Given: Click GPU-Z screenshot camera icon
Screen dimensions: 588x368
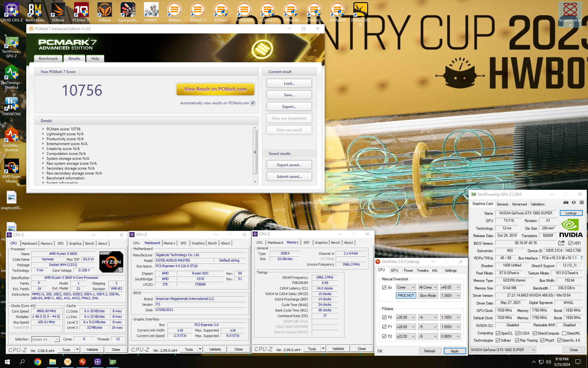Looking at the screenshot, I should 566,202.
